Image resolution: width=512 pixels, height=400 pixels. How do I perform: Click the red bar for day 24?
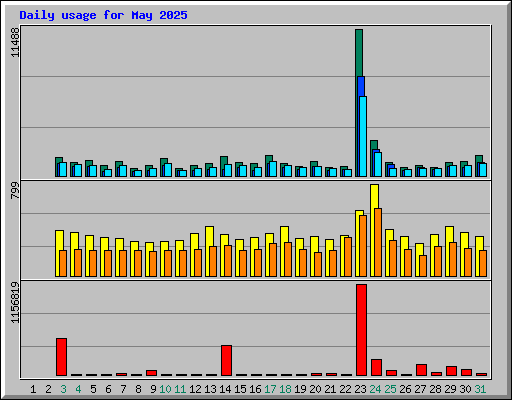pyautogui.click(x=376, y=368)
